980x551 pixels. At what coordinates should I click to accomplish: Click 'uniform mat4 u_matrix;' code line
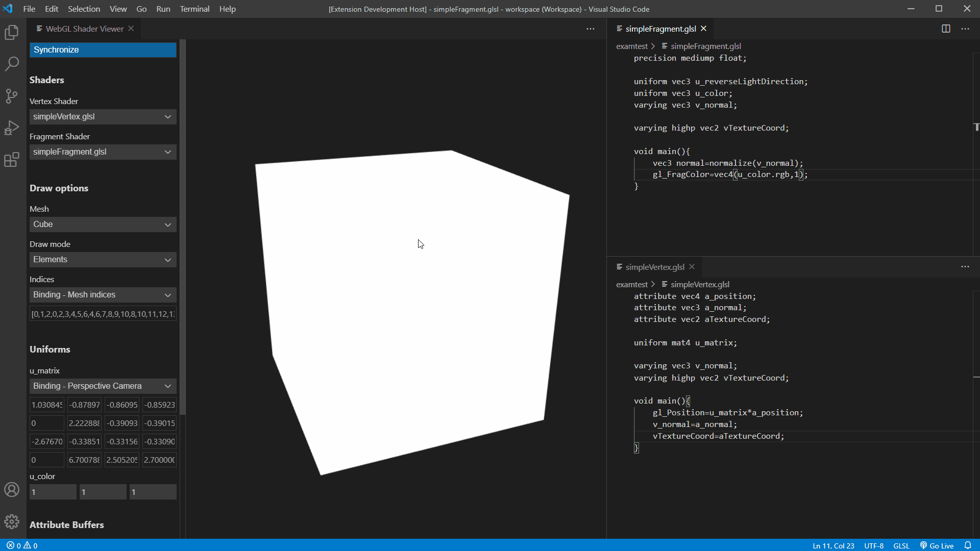tap(685, 343)
